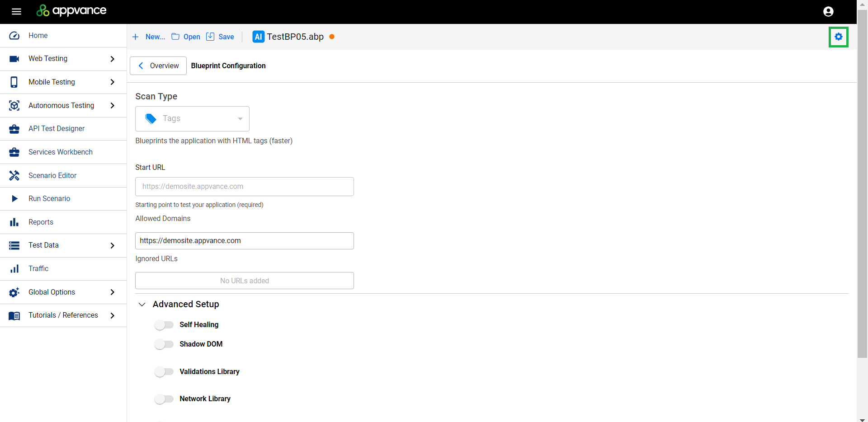Click the Scenario Editor tools icon
Image resolution: width=868 pixels, height=422 pixels.
point(14,175)
